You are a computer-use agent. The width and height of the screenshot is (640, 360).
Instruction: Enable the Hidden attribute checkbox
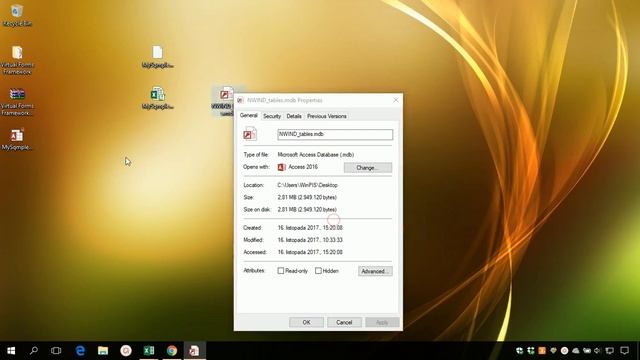318,271
